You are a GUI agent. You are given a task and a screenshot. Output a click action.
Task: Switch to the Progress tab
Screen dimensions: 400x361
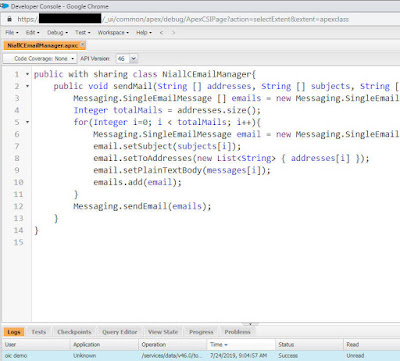201,332
